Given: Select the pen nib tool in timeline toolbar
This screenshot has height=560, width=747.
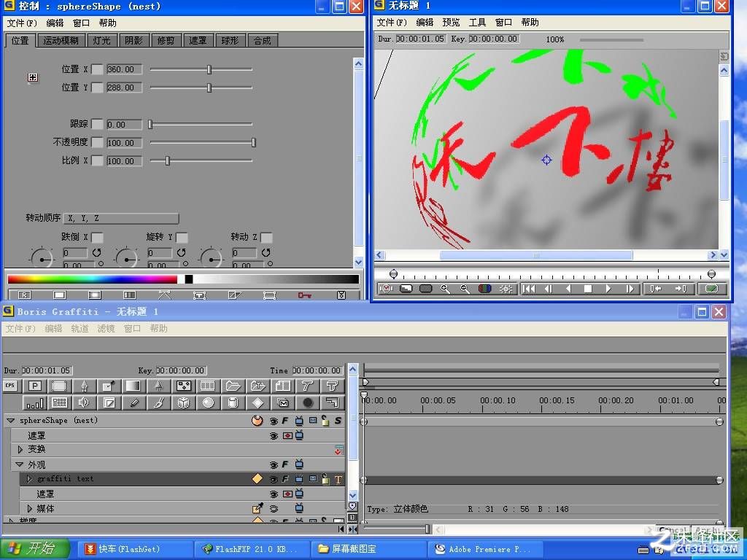Looking at the screenshot, I should click(84, 386).
